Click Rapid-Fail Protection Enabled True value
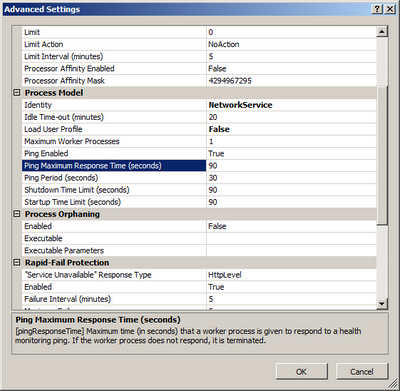Viewport: 400px width, 391px height. [x=291, y=287]
